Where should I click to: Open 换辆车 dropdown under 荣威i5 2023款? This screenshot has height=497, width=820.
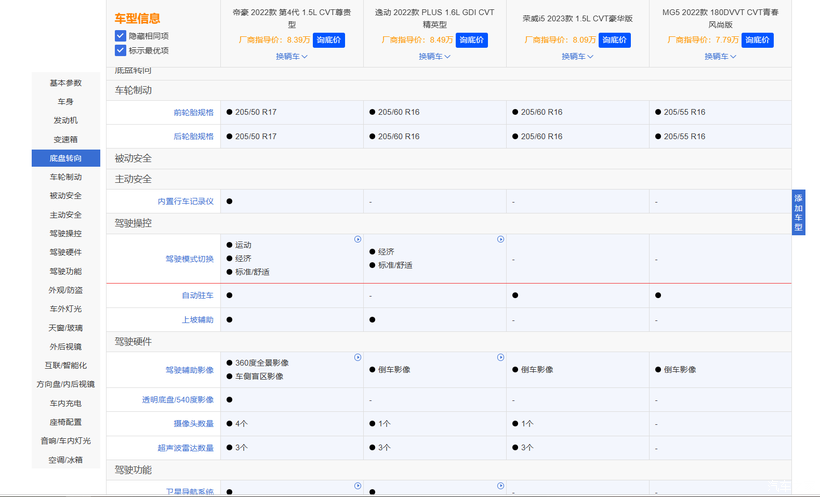tap(577, 56)
